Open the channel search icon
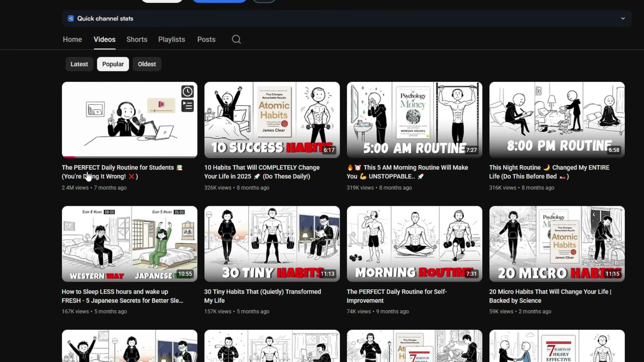This screenshot has width=644, height=362. 236,39
